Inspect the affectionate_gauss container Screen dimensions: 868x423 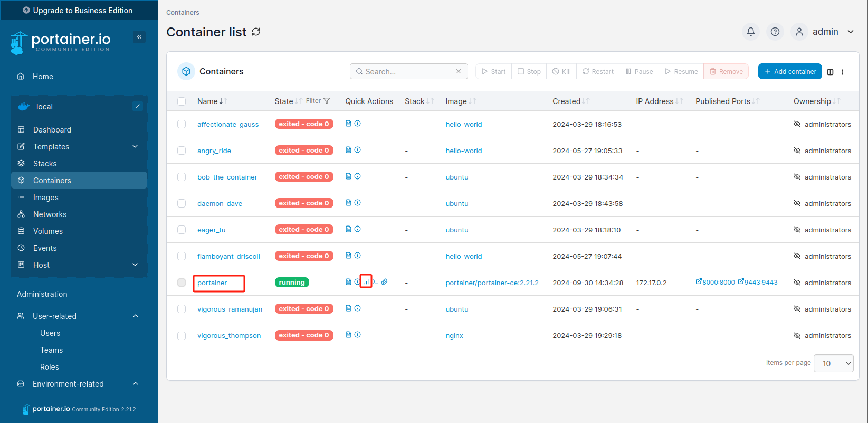[358, 124]
